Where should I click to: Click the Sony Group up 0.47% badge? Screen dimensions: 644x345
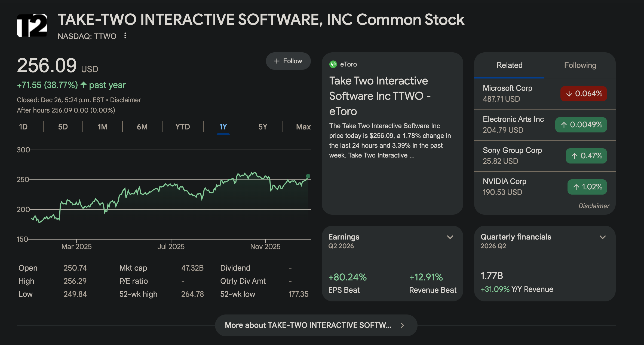tap(586, 156)
